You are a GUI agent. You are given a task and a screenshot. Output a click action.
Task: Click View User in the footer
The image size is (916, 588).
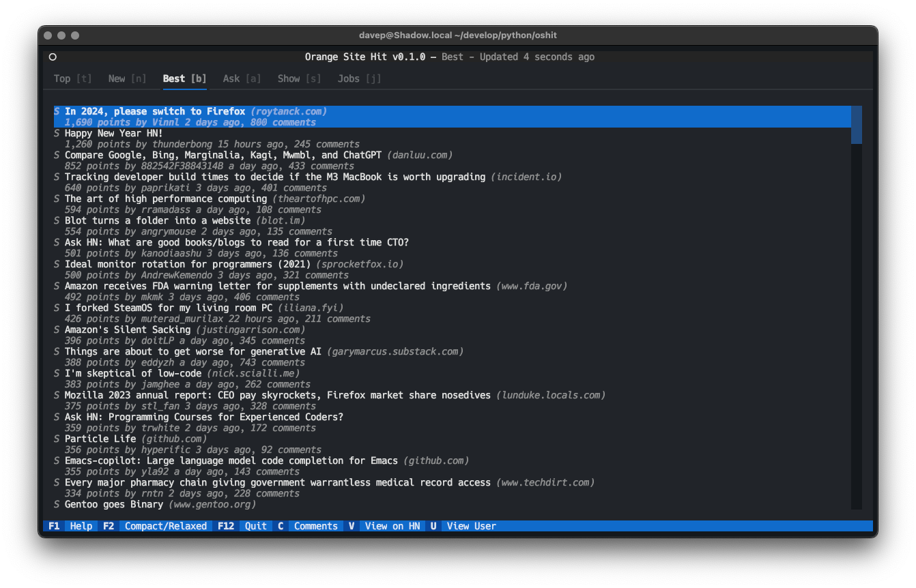(471, 526)
